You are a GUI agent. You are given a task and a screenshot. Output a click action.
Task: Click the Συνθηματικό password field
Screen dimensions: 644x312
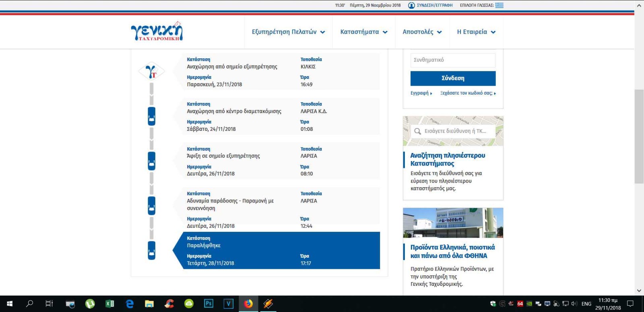click(453, 60)
